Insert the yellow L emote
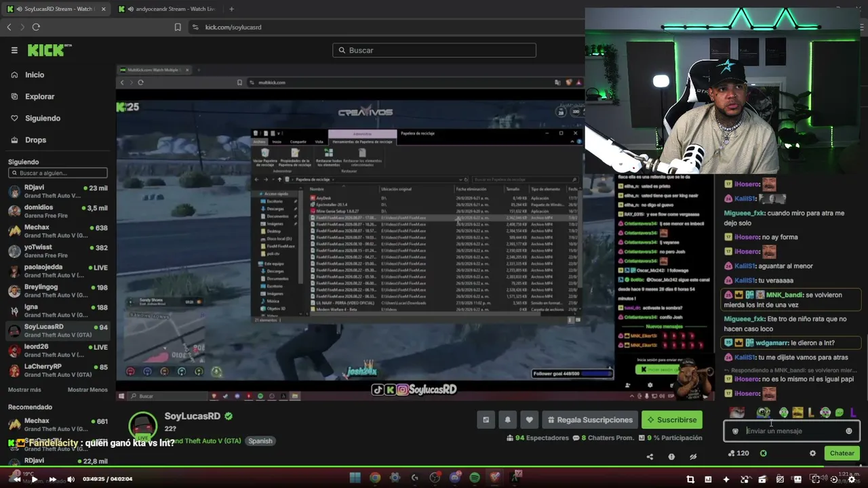Viewport: 868px width, 488px height. tap(810, 412)
